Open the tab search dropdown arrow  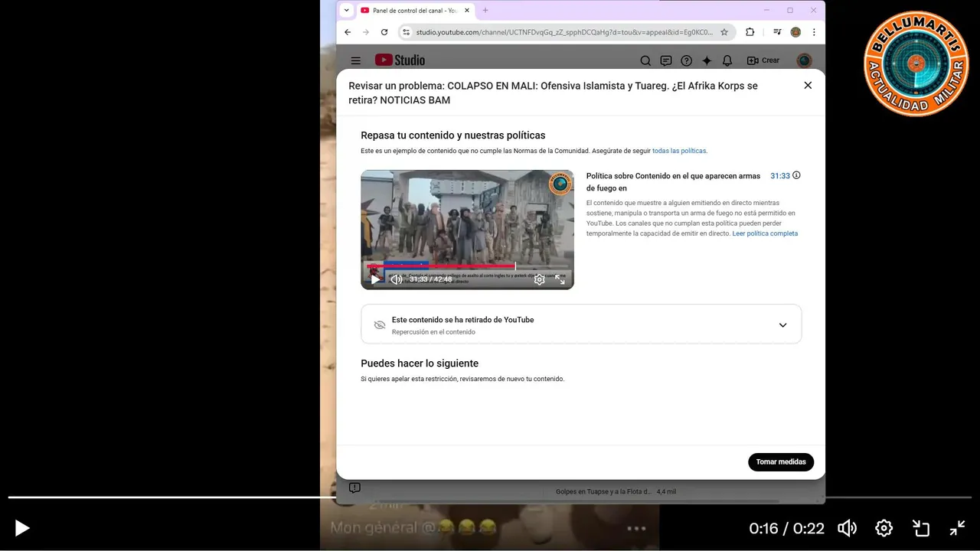(x=346, y=11)
